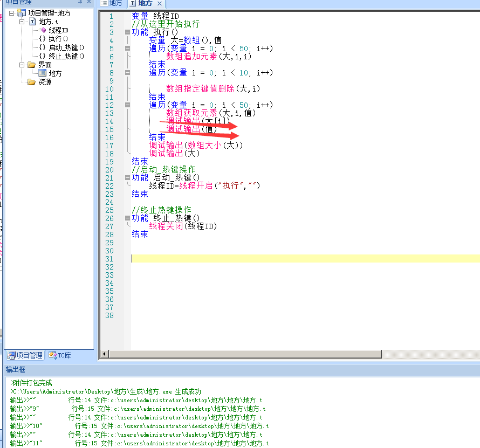Click the 地方.exe 生成成功 output line
The height and width of the screenshot is (448, 480).
click(x=106, y=391)
